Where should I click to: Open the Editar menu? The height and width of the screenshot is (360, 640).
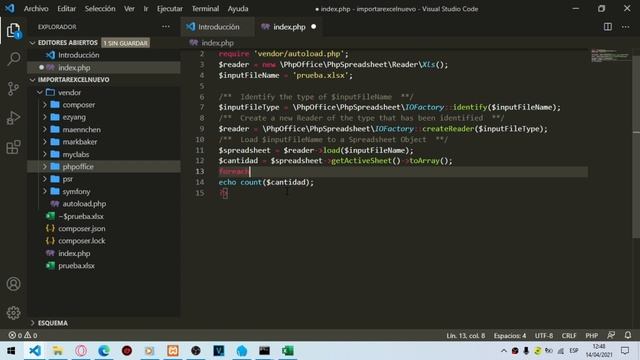(67, 9)
